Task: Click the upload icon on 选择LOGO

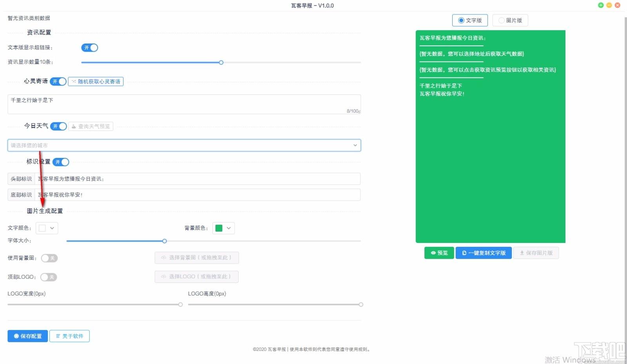Action: [164, 277]
